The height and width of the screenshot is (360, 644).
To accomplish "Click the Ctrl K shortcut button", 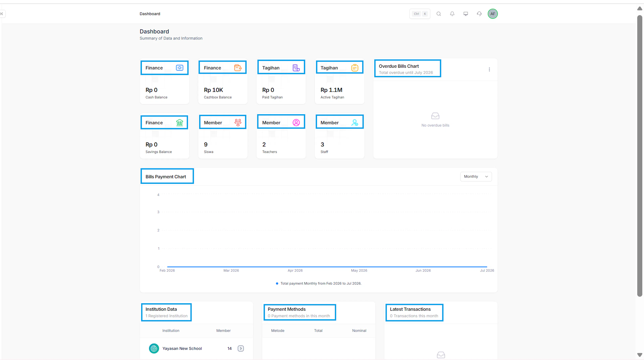I will click(420, 14).
